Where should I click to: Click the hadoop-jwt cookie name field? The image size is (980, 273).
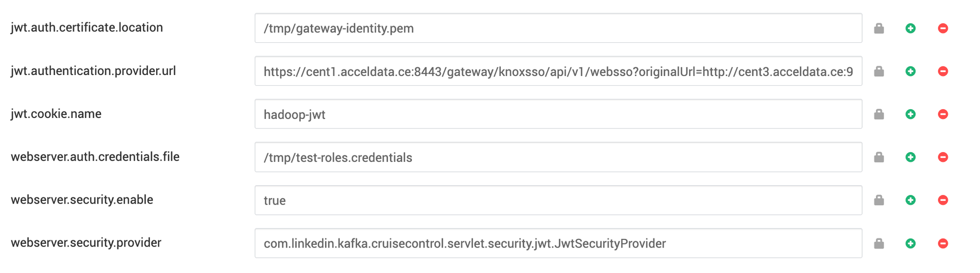click(558, 114)
